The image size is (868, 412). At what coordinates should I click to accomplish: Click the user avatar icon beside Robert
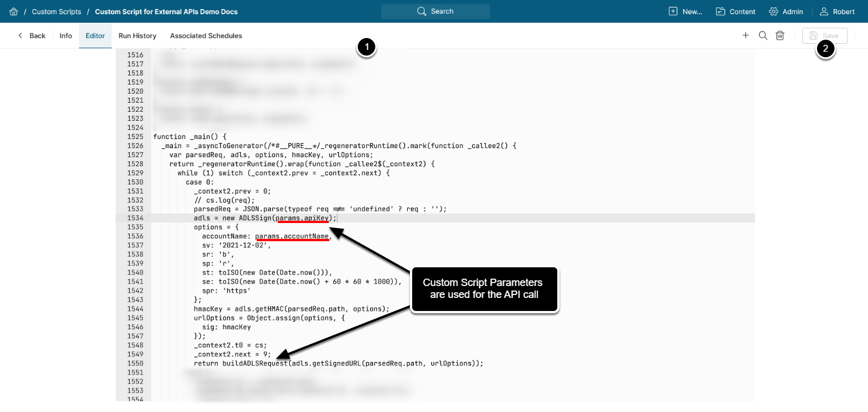(x=824, y=11)
